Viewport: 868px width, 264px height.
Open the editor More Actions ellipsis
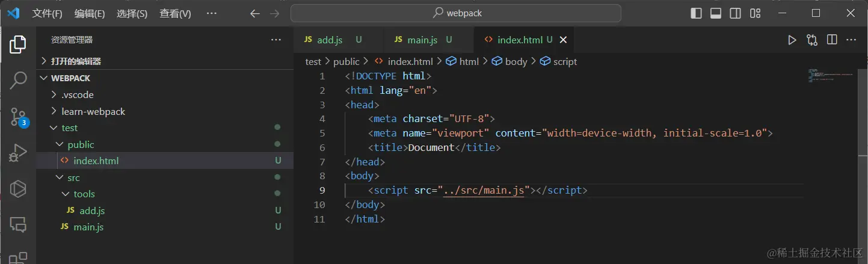click(x=851, y=40)
